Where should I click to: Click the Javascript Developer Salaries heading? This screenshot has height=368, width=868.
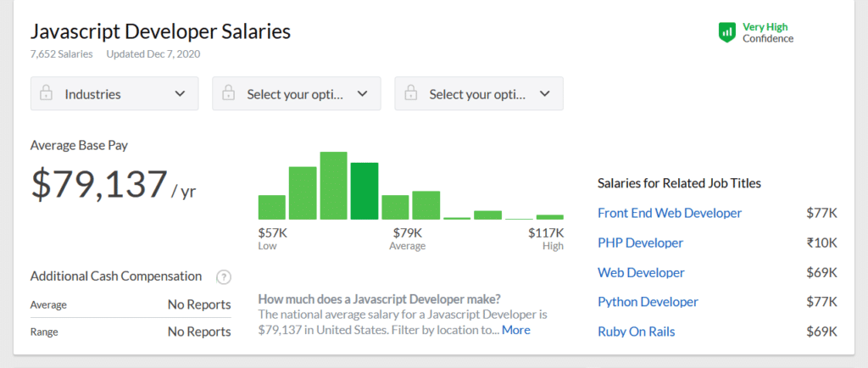coord(160,31)
